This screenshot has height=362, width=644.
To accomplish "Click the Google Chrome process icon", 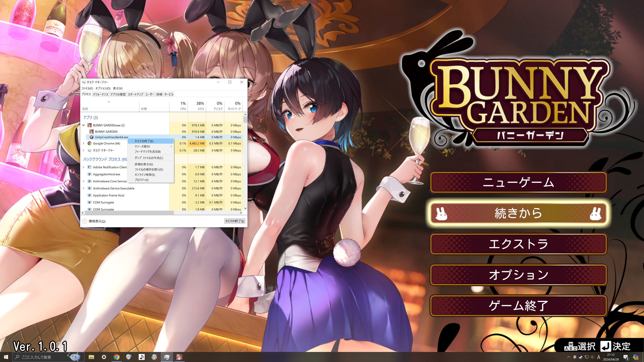I will (89, 143).
